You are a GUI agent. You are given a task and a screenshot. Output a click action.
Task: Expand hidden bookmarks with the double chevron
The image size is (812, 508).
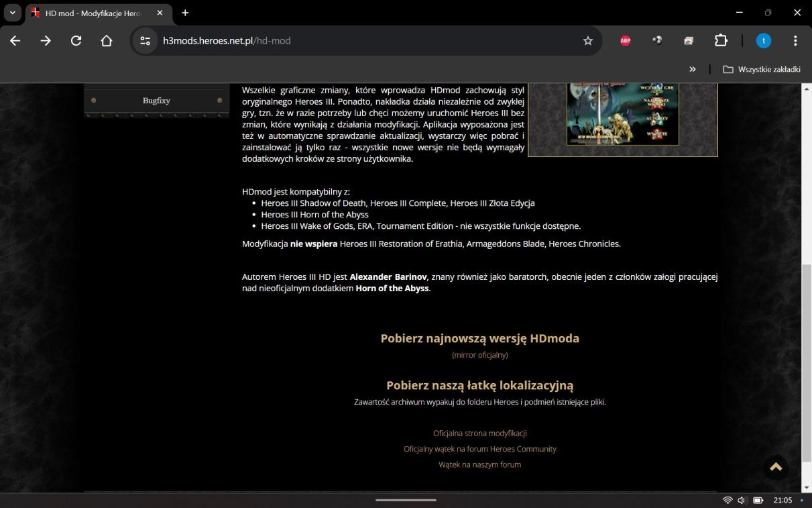click(x=693, y=69)
